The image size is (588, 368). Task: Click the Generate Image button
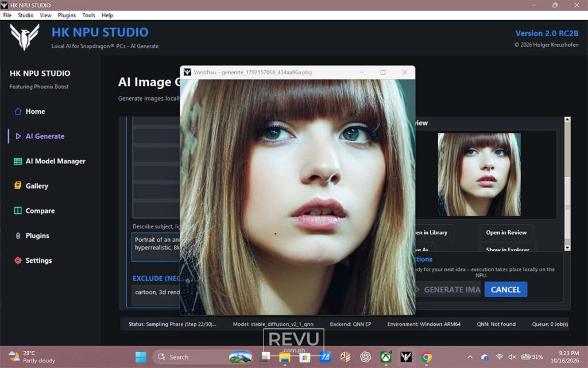(448, 290)
